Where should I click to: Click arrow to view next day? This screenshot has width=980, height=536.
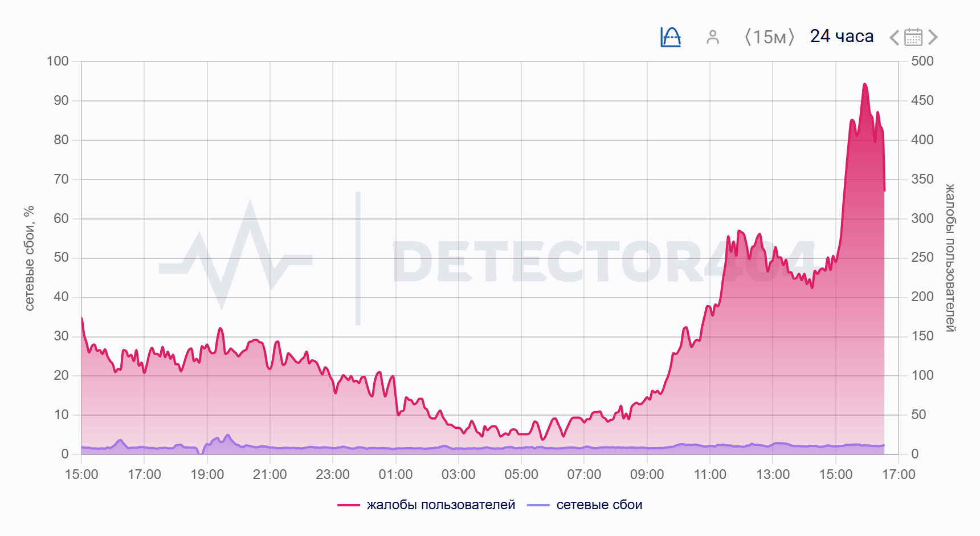(934, 36)
